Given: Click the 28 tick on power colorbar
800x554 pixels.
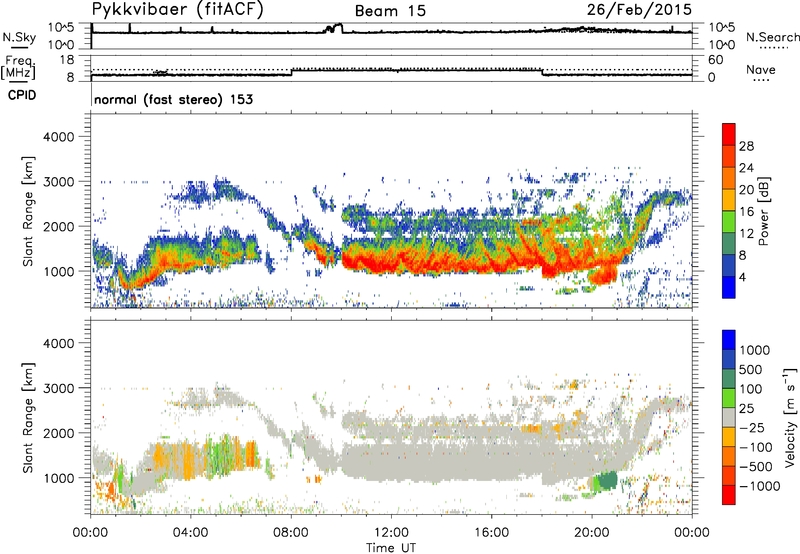Looking at the screenshot, I should 746,146.
